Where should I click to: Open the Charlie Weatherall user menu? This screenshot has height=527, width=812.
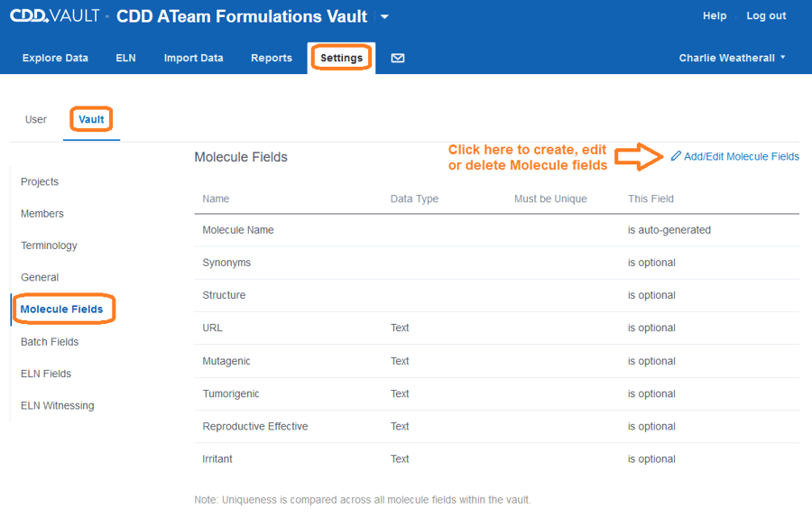coord(732,58)
